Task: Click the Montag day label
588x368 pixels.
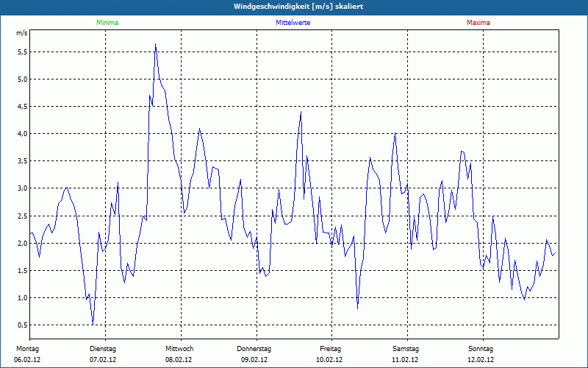Action: (27, 349)
